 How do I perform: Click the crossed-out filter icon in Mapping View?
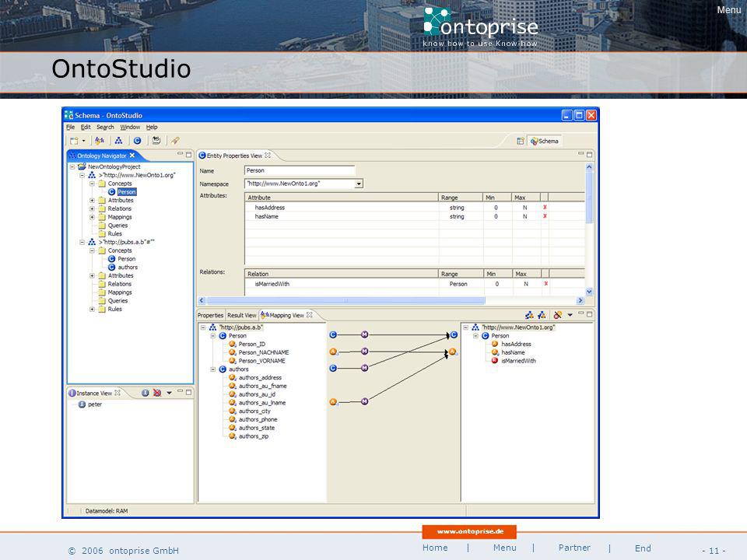click(x=557, y=315)
